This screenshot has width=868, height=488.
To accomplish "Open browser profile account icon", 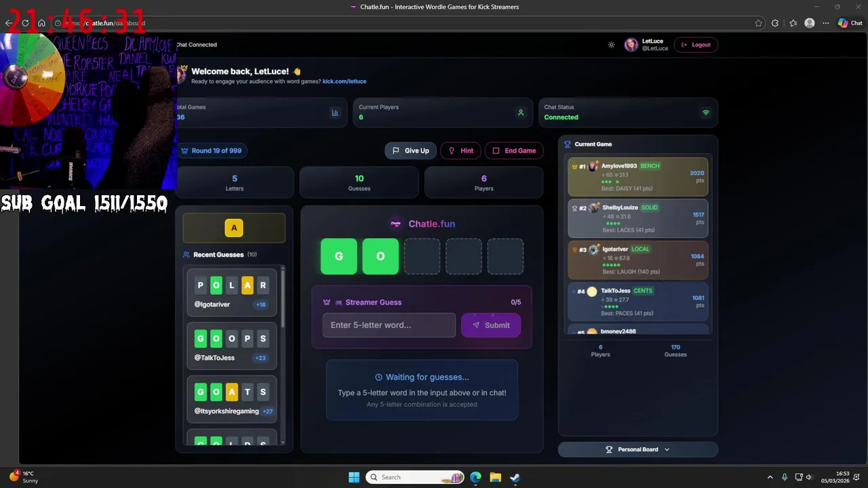I will click(809, 23).
